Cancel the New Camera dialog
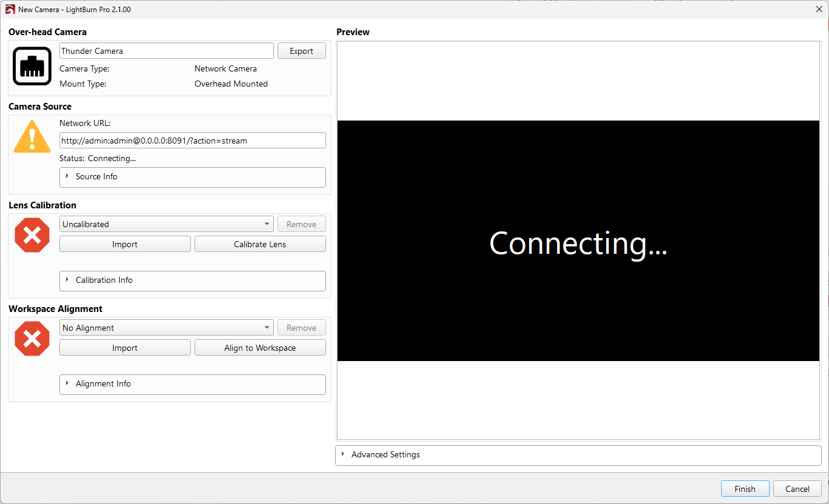This screenshot has height=504, width=829. 797,489
